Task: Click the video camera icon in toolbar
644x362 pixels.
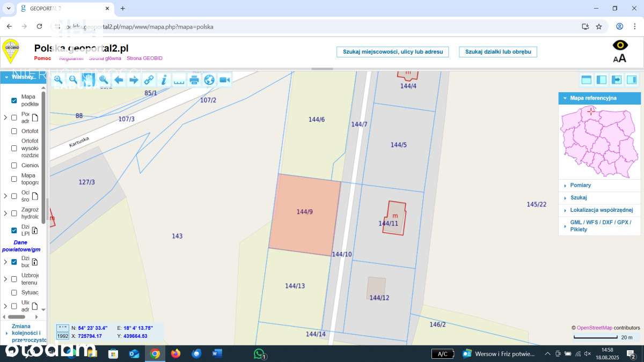Action: (224, 80)
